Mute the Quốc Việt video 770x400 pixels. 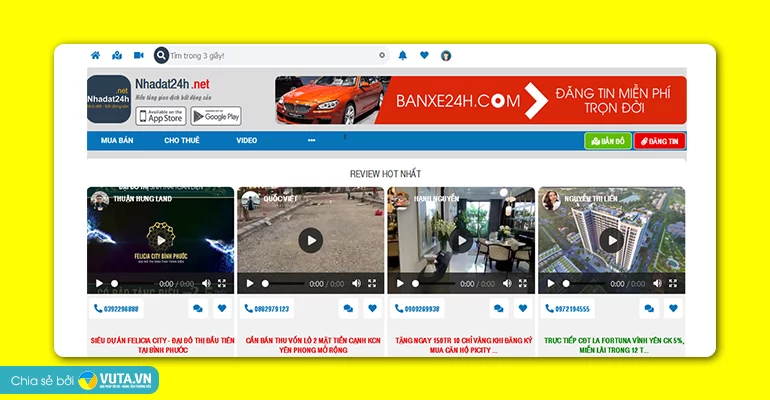coord(357,283)
